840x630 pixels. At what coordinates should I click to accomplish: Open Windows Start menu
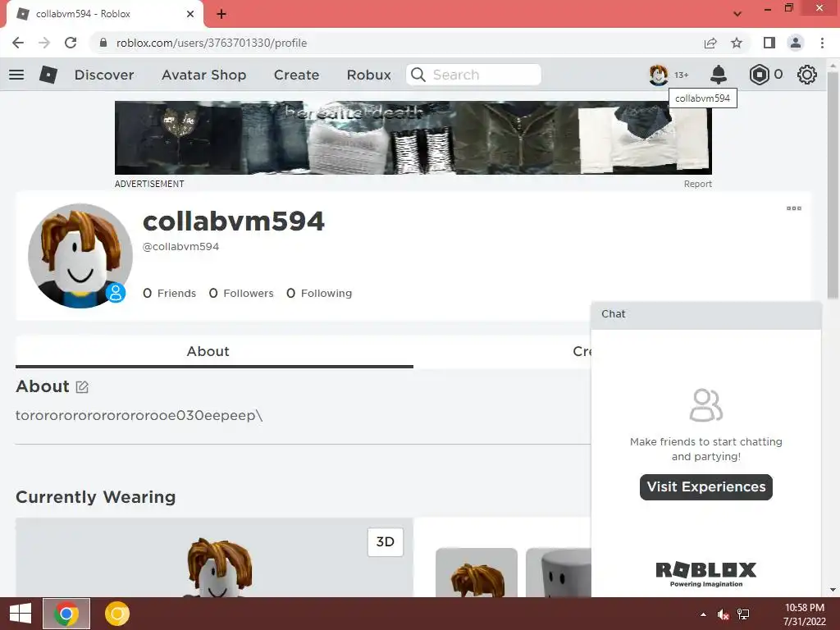click(x=21, y=614)
